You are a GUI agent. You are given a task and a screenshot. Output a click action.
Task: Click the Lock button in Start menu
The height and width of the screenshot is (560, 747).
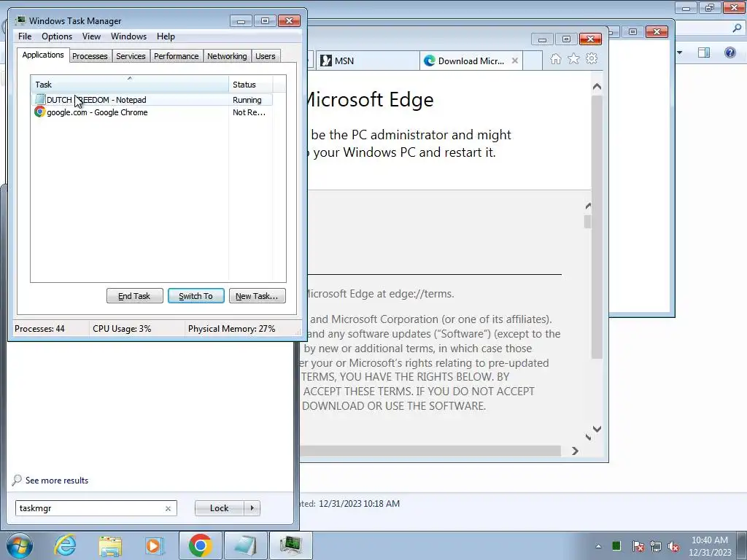[219, 508]
